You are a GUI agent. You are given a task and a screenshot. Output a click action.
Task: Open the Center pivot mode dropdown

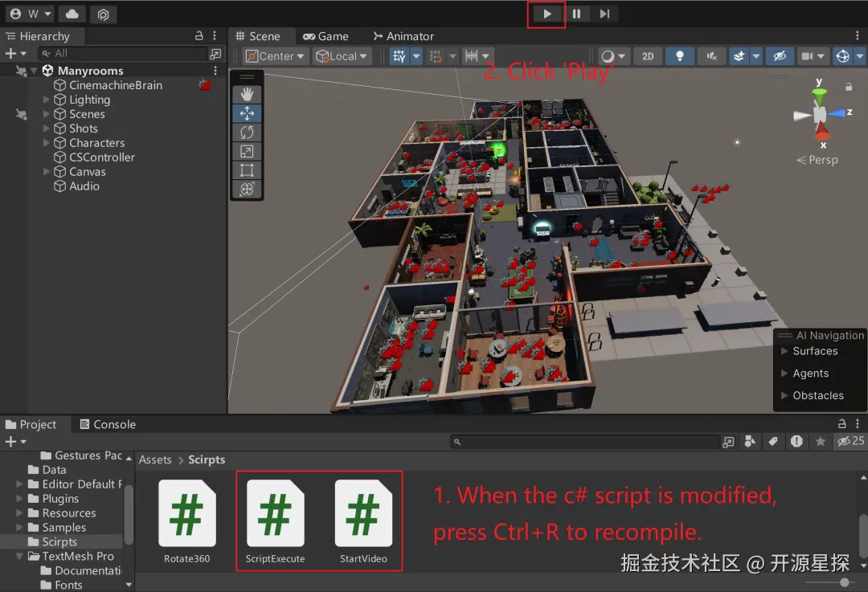click(x=276, y=56)
